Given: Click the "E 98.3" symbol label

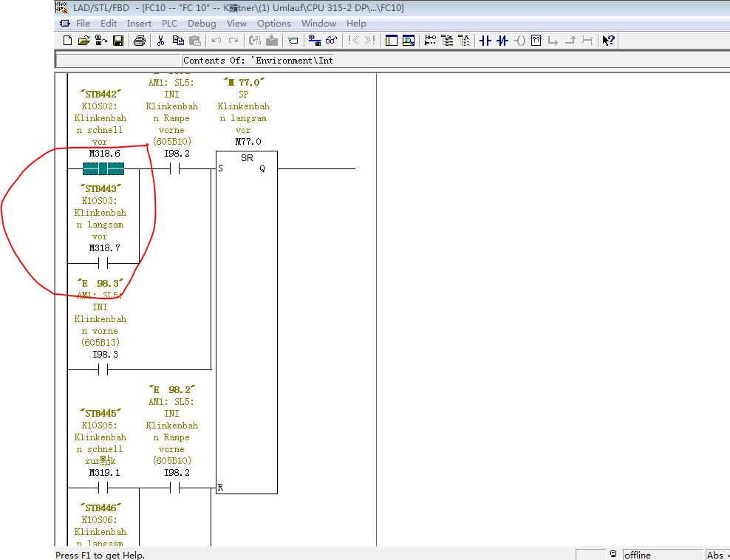Looking at the screenshot, I should coord(100,283).
